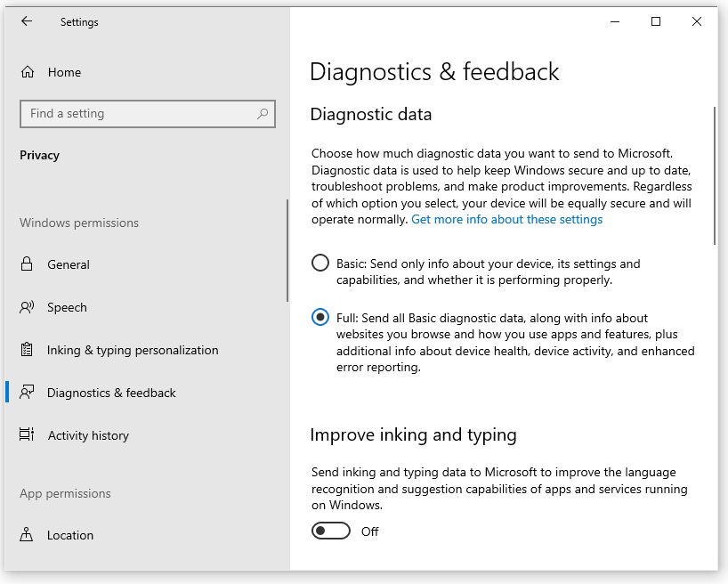The height and width of the screenshot is (584, 728).
Task: Click the back arrow in Settings
Action: tap(27, 21)
